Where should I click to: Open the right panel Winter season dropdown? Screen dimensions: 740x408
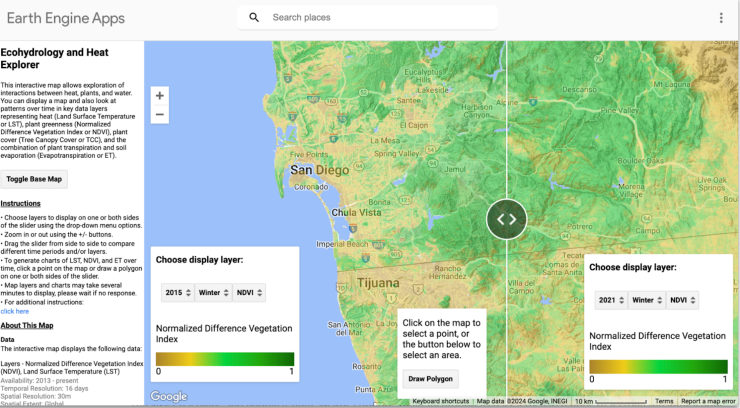[647, 300]
